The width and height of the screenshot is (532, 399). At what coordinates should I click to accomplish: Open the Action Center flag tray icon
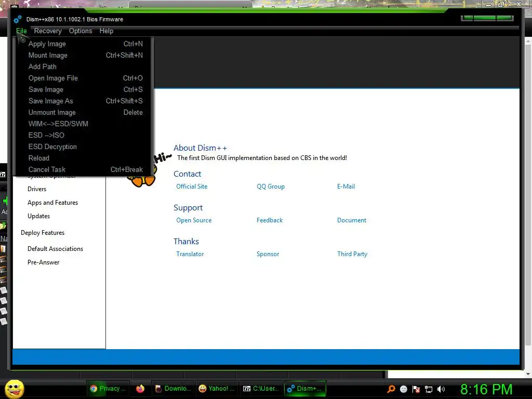point(416,389)
